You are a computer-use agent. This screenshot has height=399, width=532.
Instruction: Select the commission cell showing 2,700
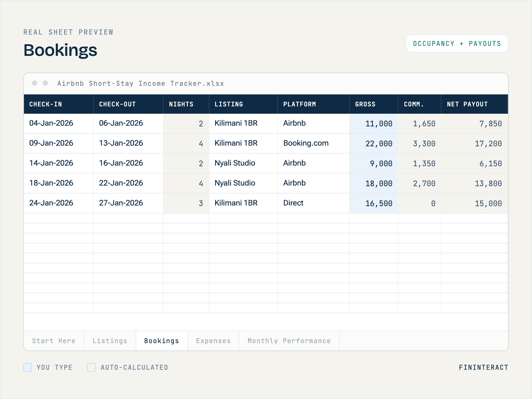[420, 183]
